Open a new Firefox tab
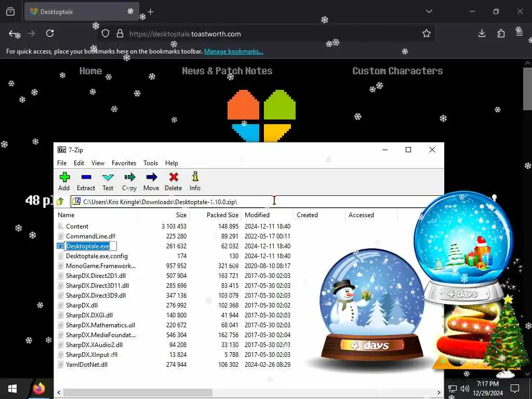Screen dimensions: 532x399 click(x=151, y=12)
